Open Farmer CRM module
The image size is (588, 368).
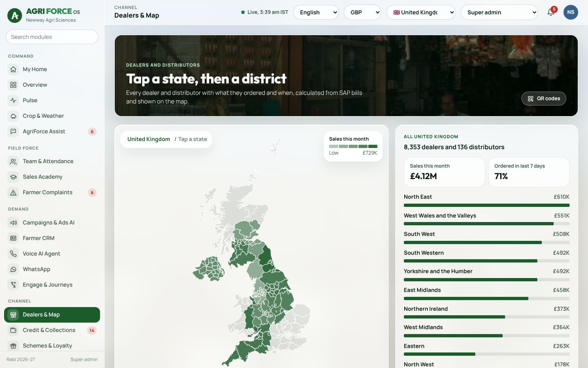click(52, 238)
